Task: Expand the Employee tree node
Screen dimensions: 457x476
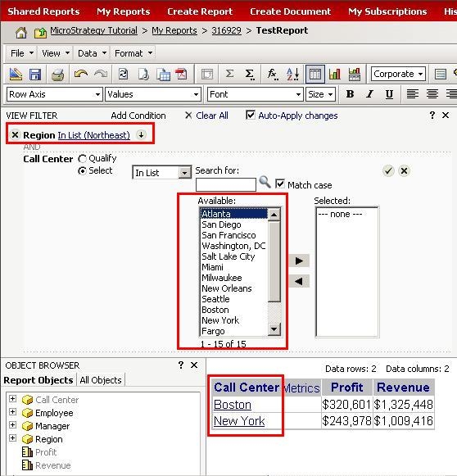Action: [12, 411]
